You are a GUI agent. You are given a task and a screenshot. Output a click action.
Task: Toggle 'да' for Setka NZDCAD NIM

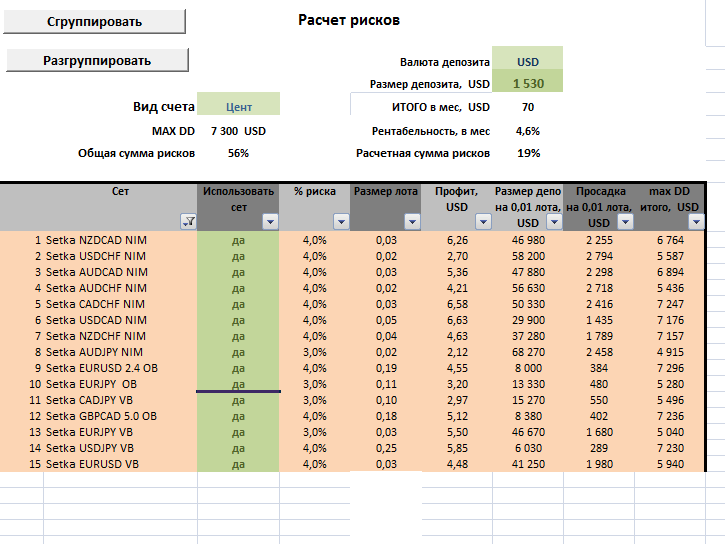coord(239,240)
